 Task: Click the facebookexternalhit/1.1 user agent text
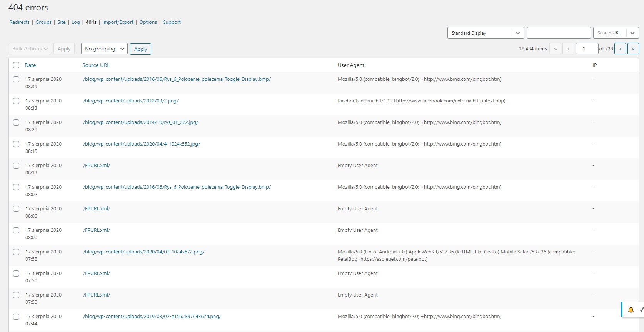422,101
